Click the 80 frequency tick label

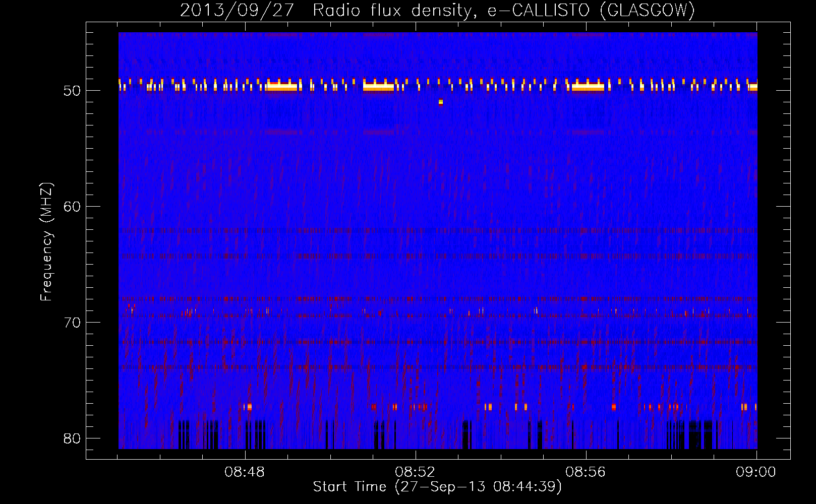pyautogui.click(x=72, y=438)
